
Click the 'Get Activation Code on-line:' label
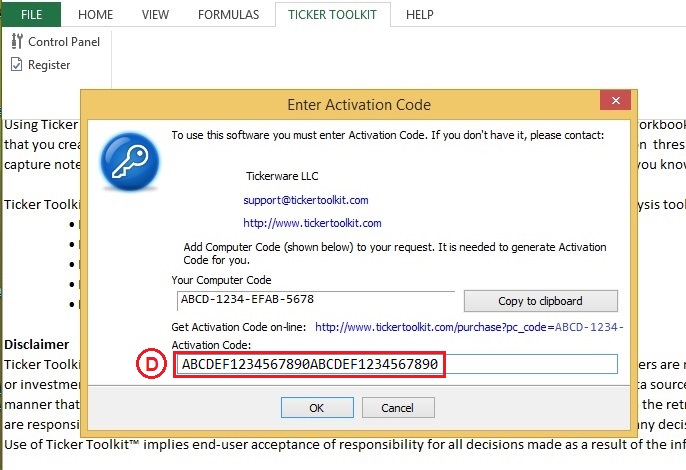239,327
